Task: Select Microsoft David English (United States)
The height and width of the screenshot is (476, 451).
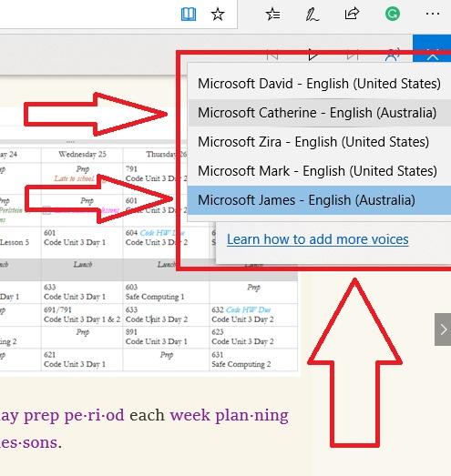Action: pyautogui.click(x=319, y=84)
